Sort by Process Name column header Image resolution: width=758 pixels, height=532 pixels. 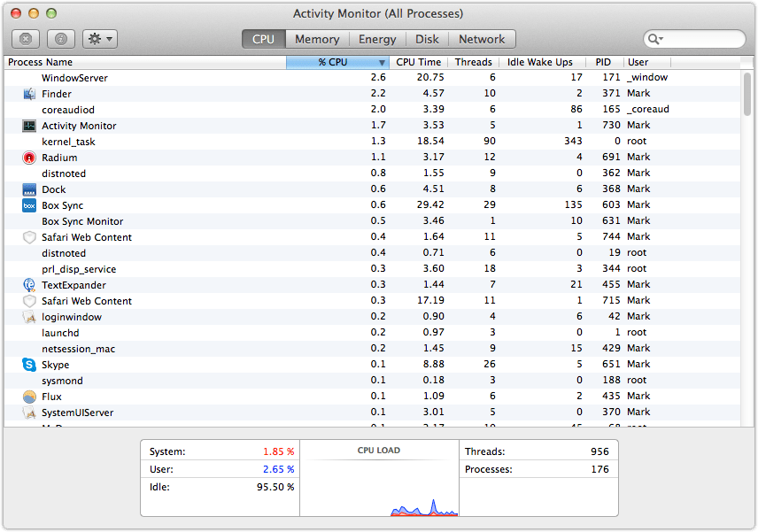(145, 62)
